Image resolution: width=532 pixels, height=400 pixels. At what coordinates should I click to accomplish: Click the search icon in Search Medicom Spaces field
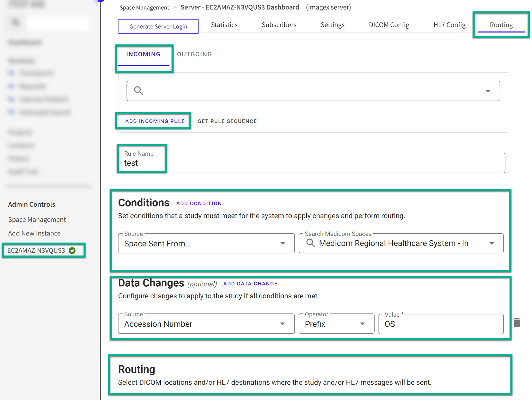click(x=311, y=243)
